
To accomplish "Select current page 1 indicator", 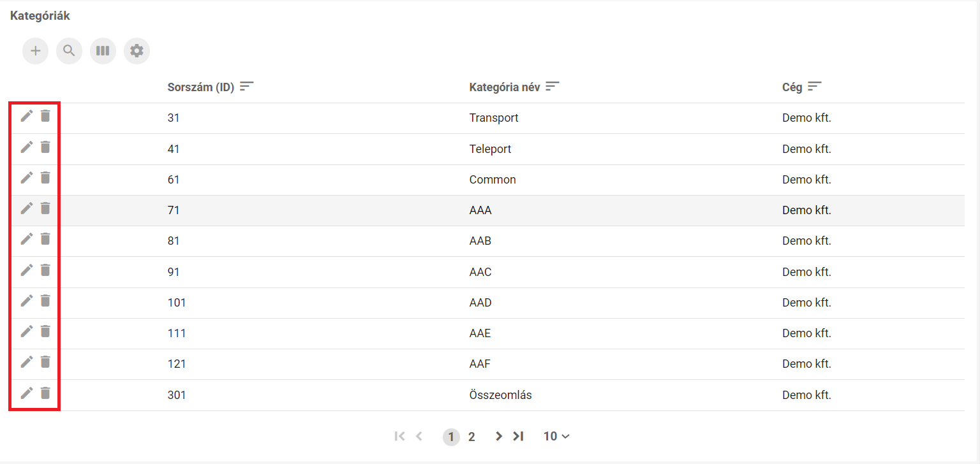I will (x=451, y=437).
